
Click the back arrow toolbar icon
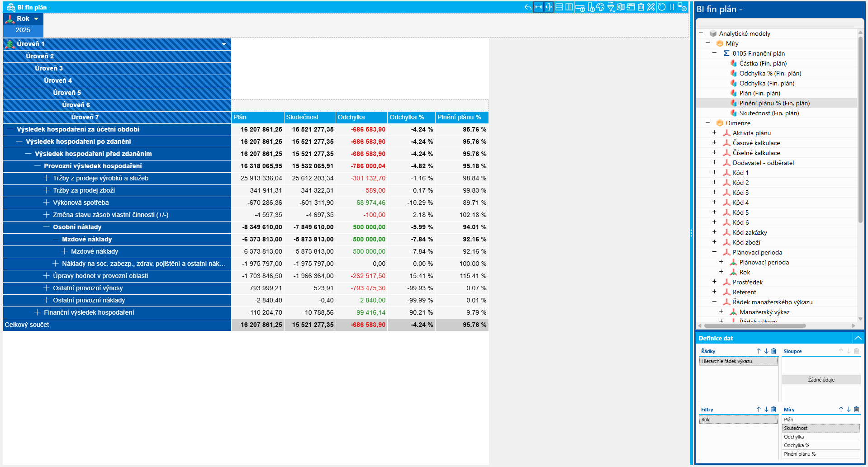[528, 7]
